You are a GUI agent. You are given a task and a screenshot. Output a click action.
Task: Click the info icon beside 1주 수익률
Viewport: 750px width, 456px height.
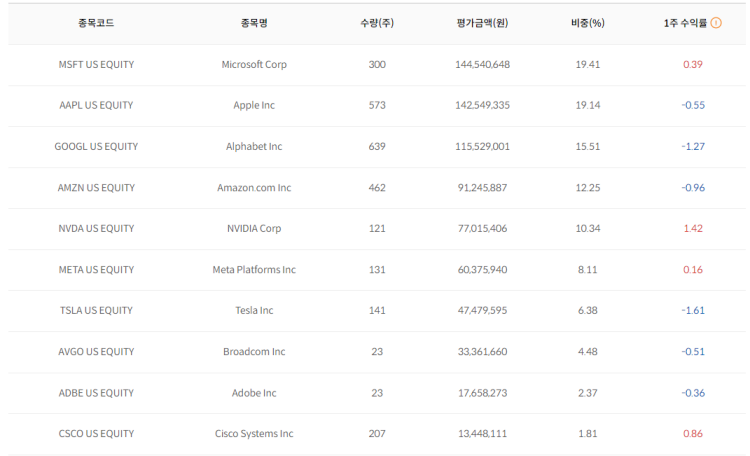(x=716, y=23)
